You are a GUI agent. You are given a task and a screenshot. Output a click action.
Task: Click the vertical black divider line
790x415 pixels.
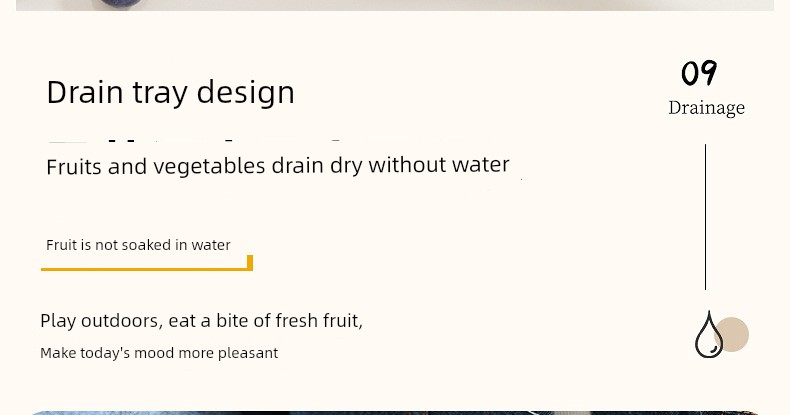705,216
